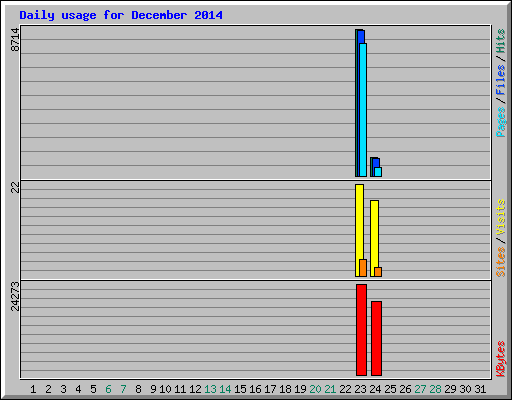Click the blue Files legend label
Image resolution: width=512 pixels, height=400 pixels.
point(500,80)
